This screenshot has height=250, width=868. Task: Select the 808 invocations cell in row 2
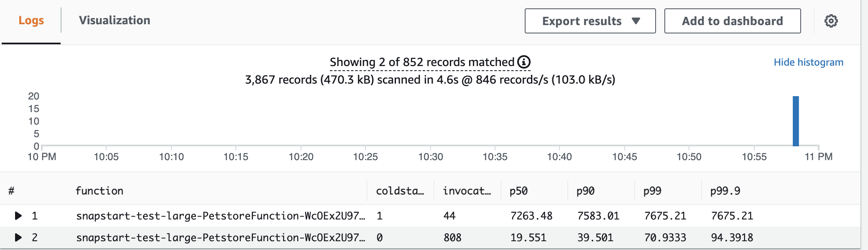[452, 237]
